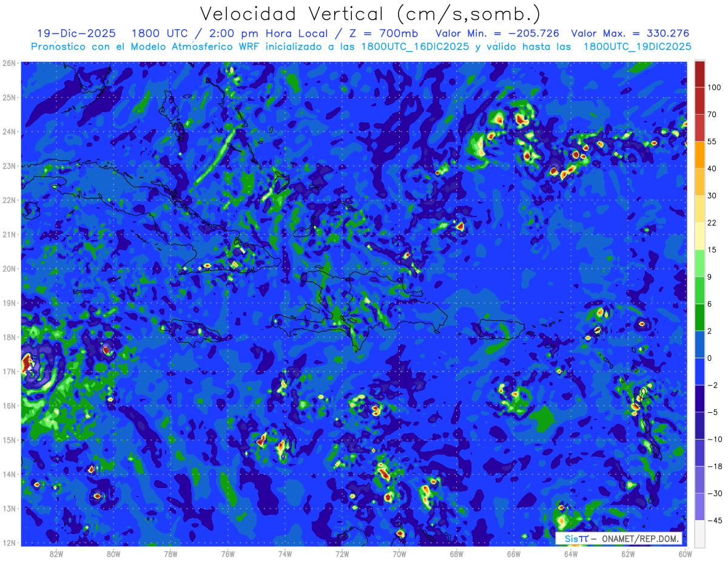Image resolution: width=728 pixels, height=562 pixels.
Task: Click the 23N latitude label
Action: click(x=9, y=166)
